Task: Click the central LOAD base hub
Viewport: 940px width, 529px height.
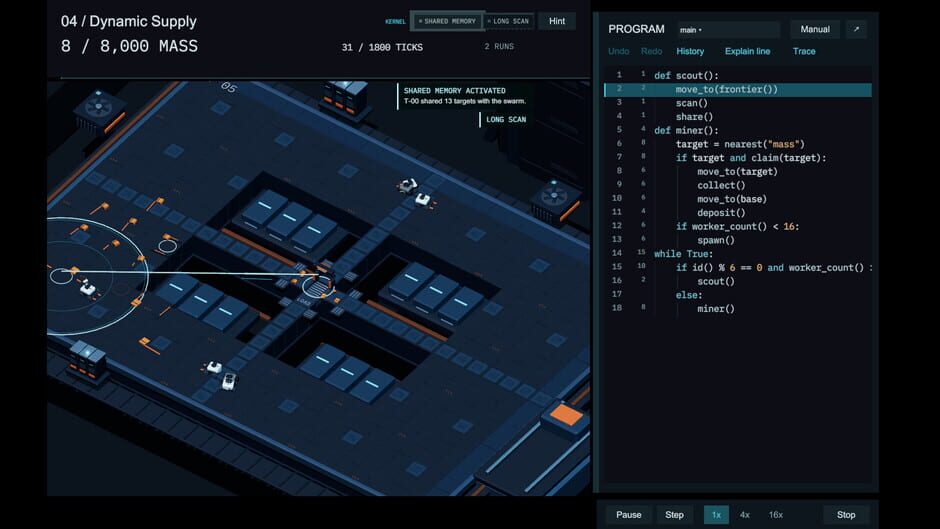Action: coord(318,287)
